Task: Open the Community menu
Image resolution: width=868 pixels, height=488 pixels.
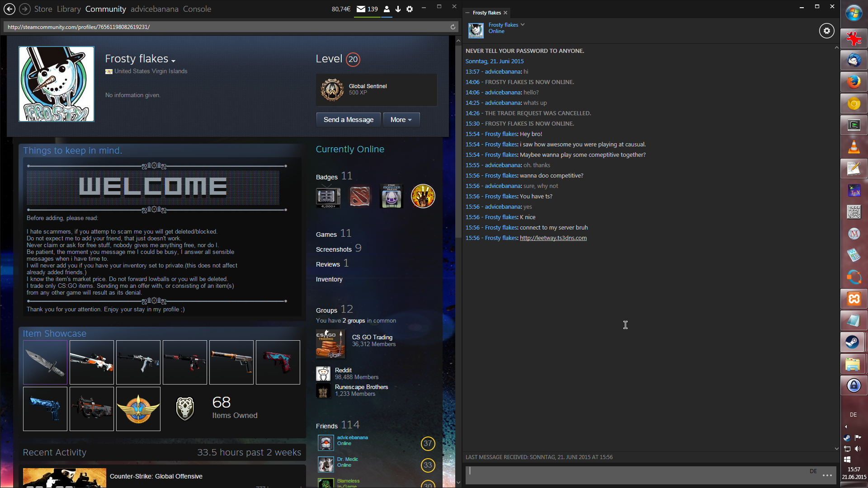Action: point(105,9)
